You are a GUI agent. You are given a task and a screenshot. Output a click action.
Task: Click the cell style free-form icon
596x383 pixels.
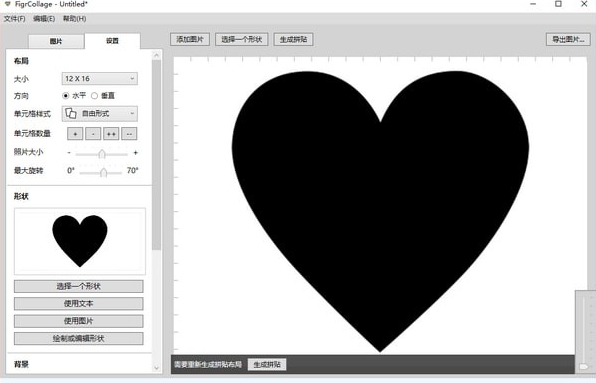coord(71,113)
